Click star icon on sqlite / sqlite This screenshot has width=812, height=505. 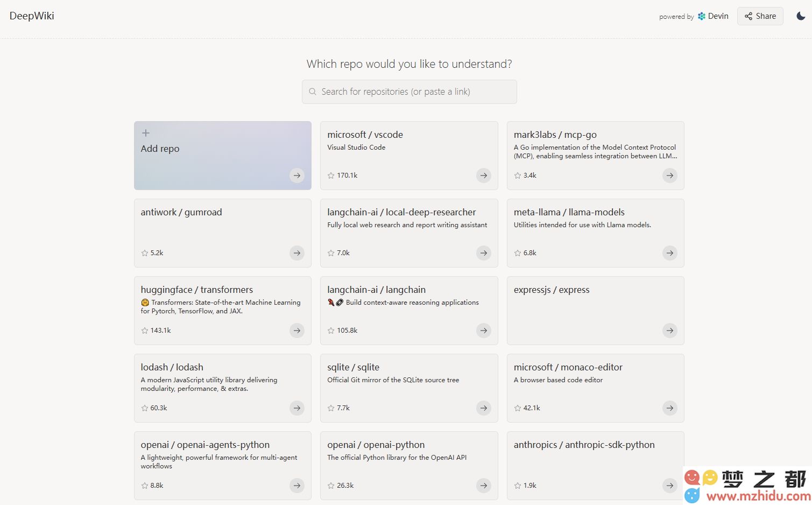pos(331,408)
